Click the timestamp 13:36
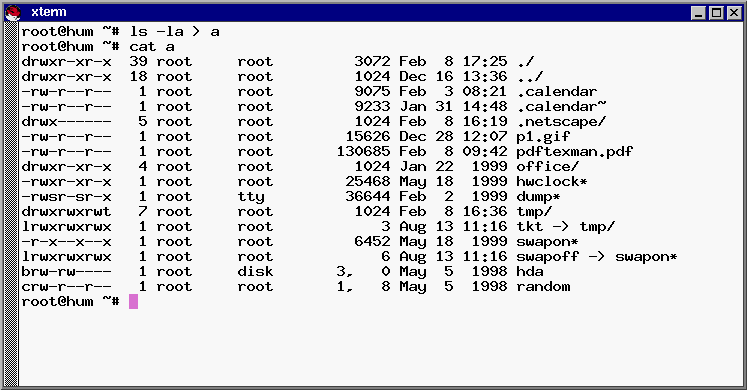747x390 pixels. point(485,77)
